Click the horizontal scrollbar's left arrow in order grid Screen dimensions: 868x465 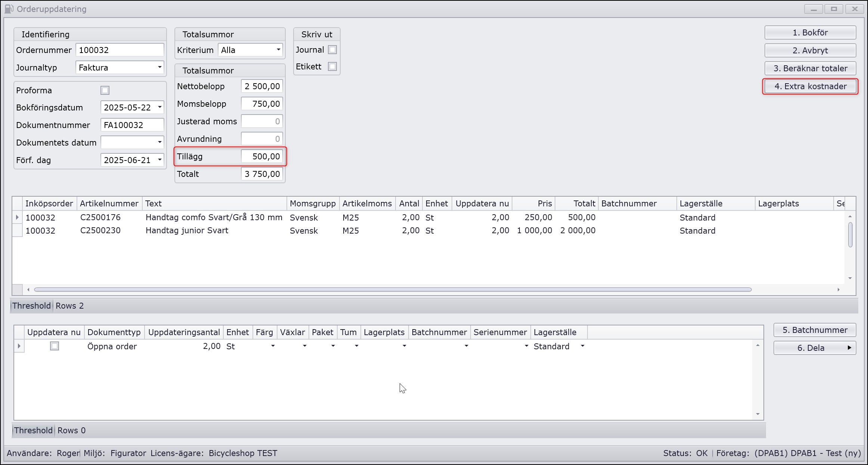coord(28,290)
